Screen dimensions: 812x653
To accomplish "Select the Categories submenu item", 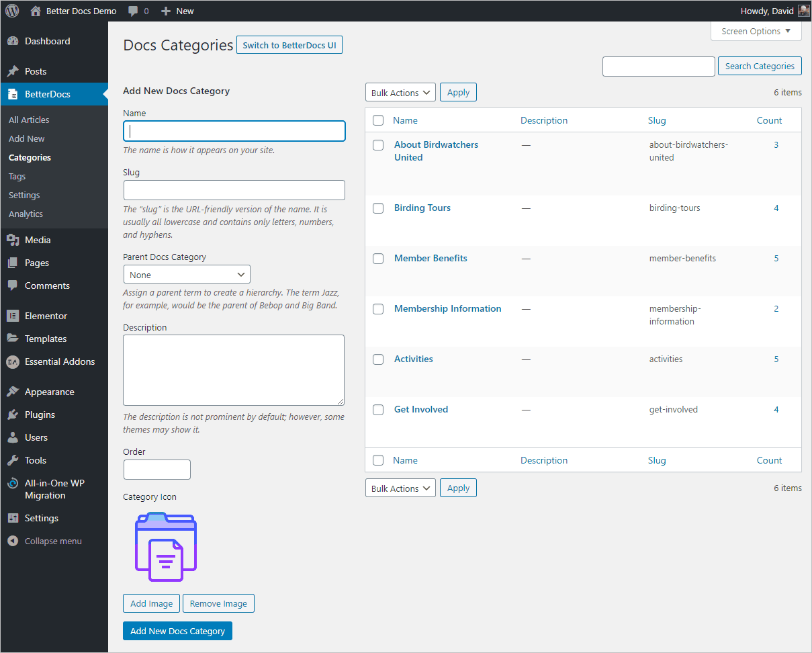I will click(30, 157).
